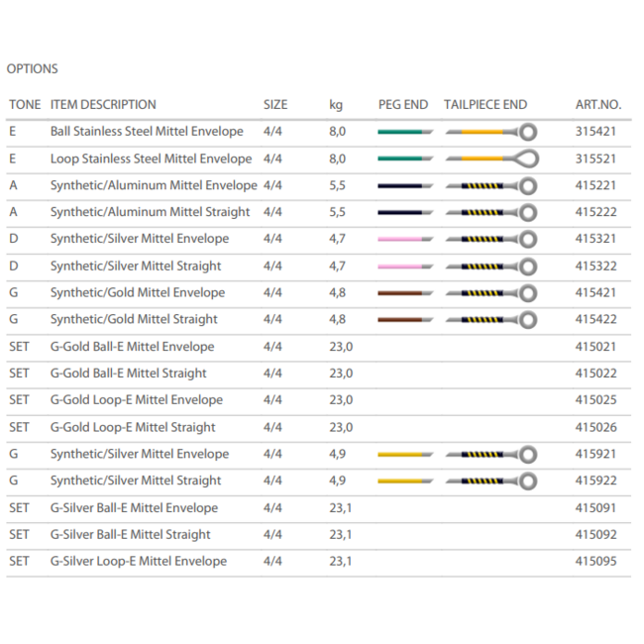The image size is (644, 644).
Task: Click the green peg end swatch for Ball Stainless Steel
Action: (x=404, y=131)
